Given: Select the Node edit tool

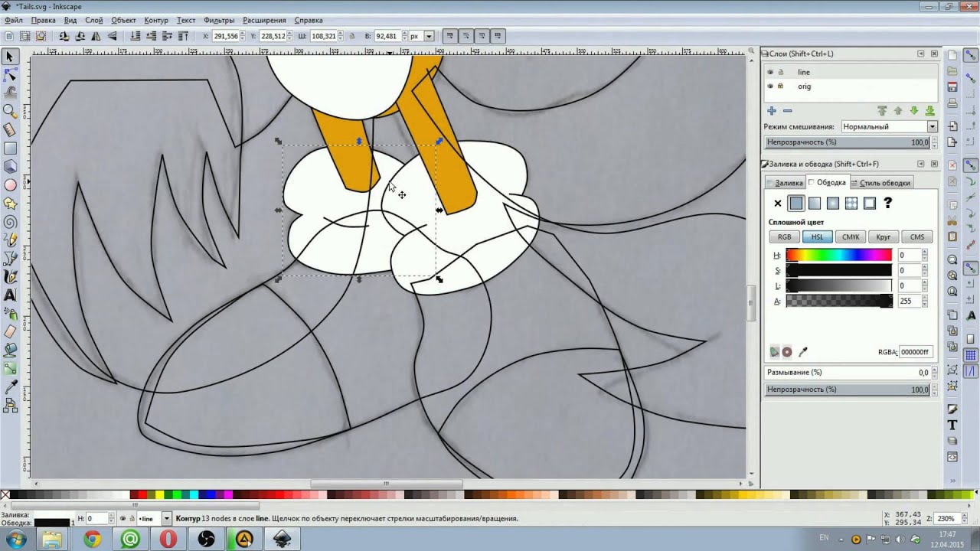Looking at the screenshot, I should click(10, 74).
